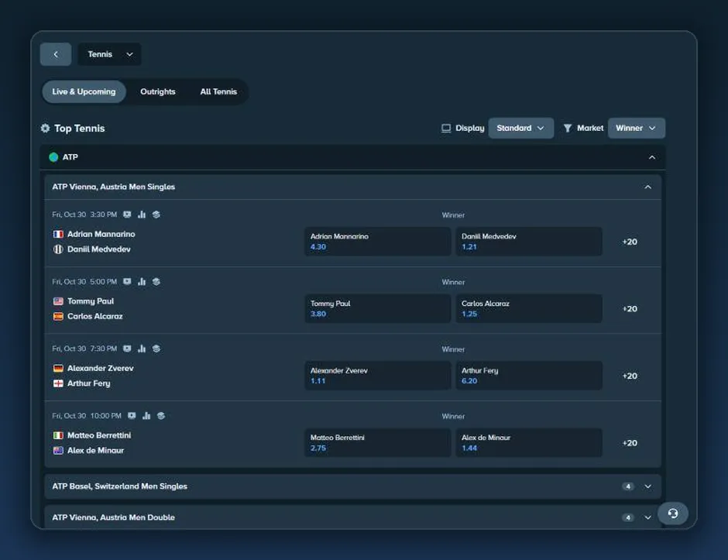Open the Winner market dropdown
Image resolution: width=728 pixels, height=560 pixels.
[x=636, y=128]
